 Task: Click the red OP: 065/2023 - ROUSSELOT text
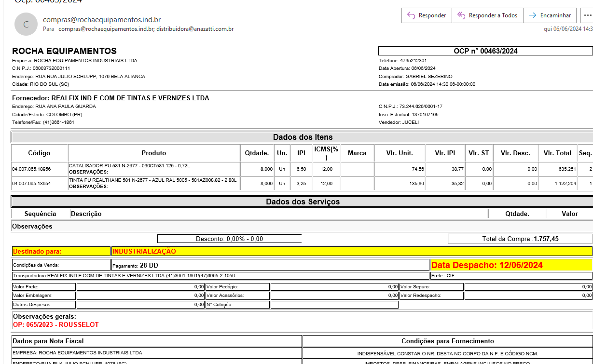click(x=55, y=324)
